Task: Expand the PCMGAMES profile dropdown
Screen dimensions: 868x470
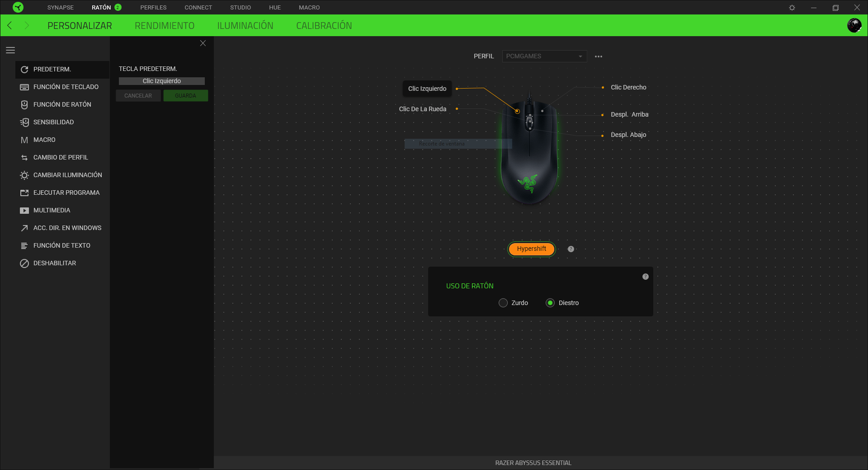Action: tap(544, 56)
